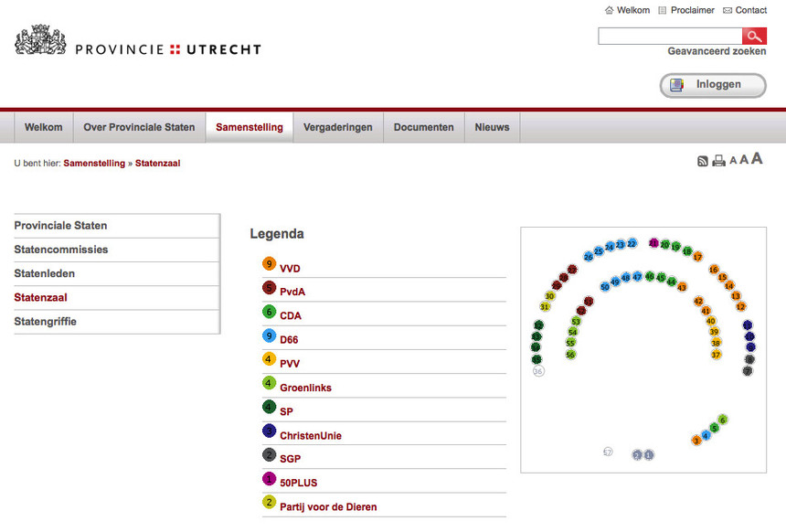Click the printer icon to print page
The height and width of the screenshot is (532, 786).
(719, 161)
